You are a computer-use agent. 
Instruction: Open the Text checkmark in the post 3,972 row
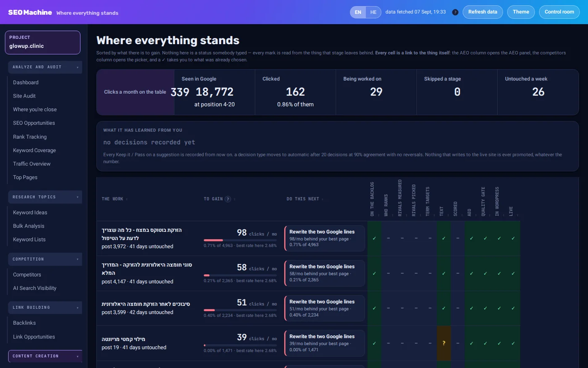pos(444,238)
